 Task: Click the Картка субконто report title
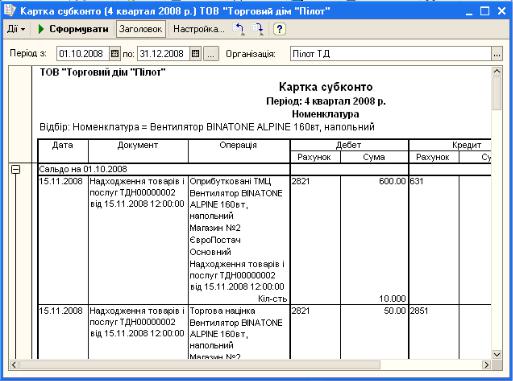coord(326,87)
